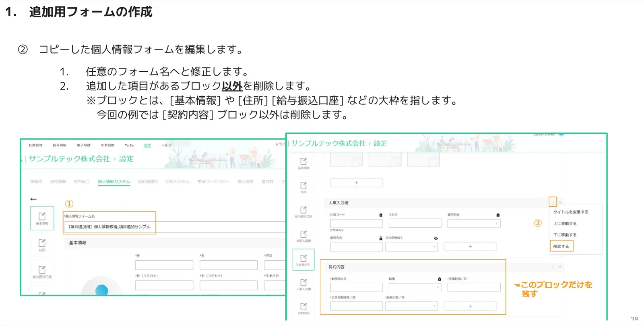Click lock icon on 業務内容 field

[x=381, y=238]
